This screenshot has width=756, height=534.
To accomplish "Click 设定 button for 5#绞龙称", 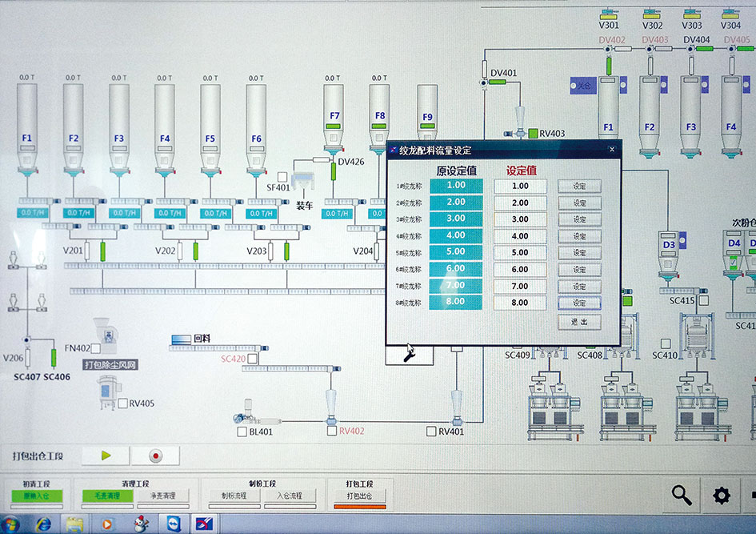I will coord(579,253).
